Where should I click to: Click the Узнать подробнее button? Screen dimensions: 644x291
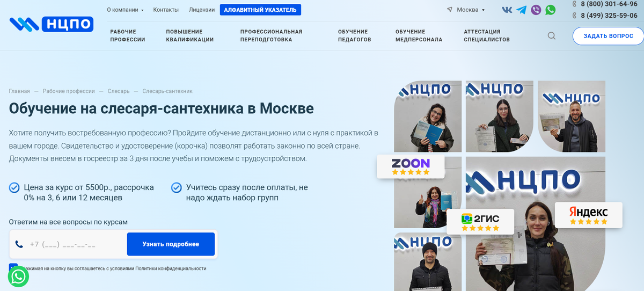click(171, 244)
